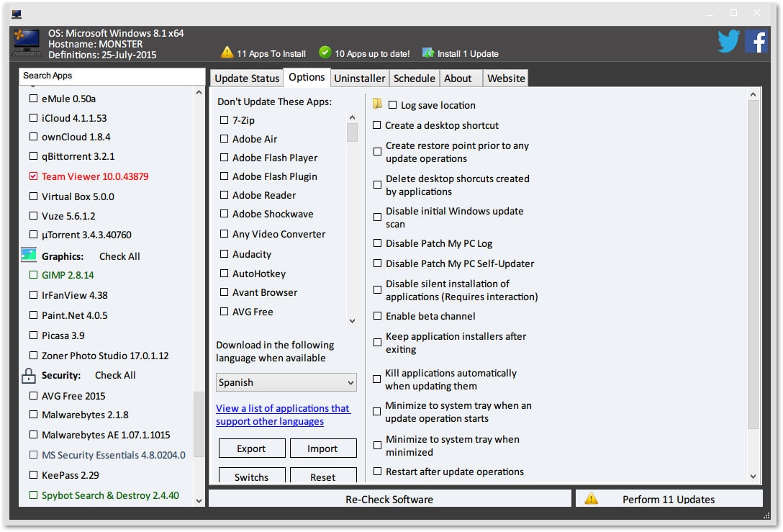The height and width of the screenshot is (532, 783).
Task: Click into the Search Apps field
Action: [112, 76]
